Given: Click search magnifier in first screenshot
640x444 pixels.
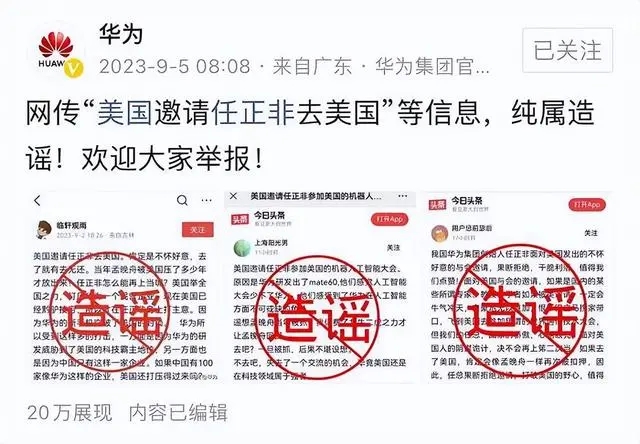Looking at the screenshot, I should pyautogui.click(x=182, y=200).
